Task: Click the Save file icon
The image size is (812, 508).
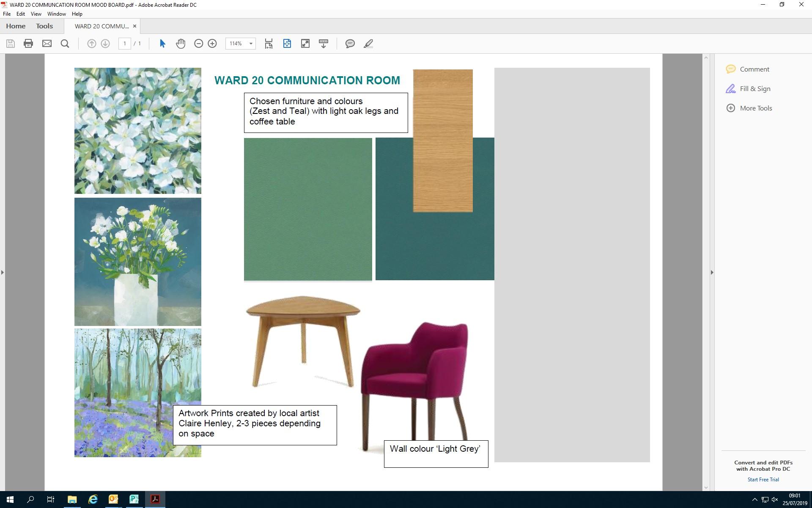Action: click(x=11, y=44)
